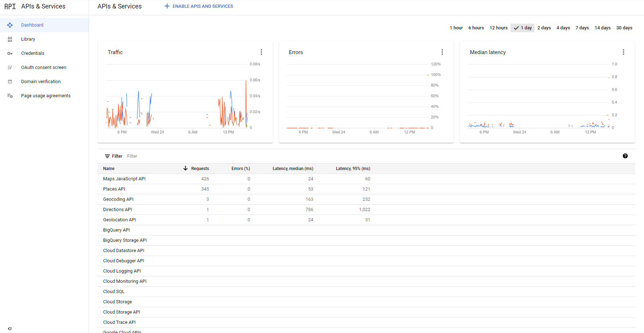Open Credentials in the sidebar

pos(44,53)
